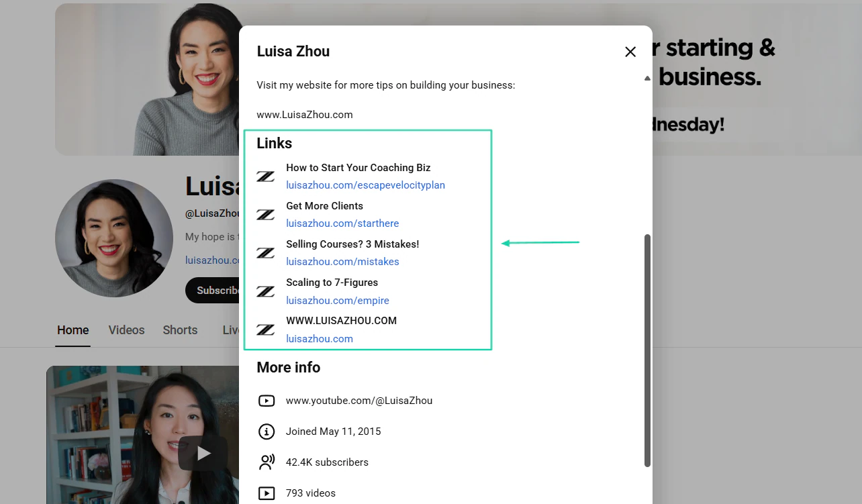Click the Subscribe button on channel page
Screen dimensions: 862x504
coord(212,291)
